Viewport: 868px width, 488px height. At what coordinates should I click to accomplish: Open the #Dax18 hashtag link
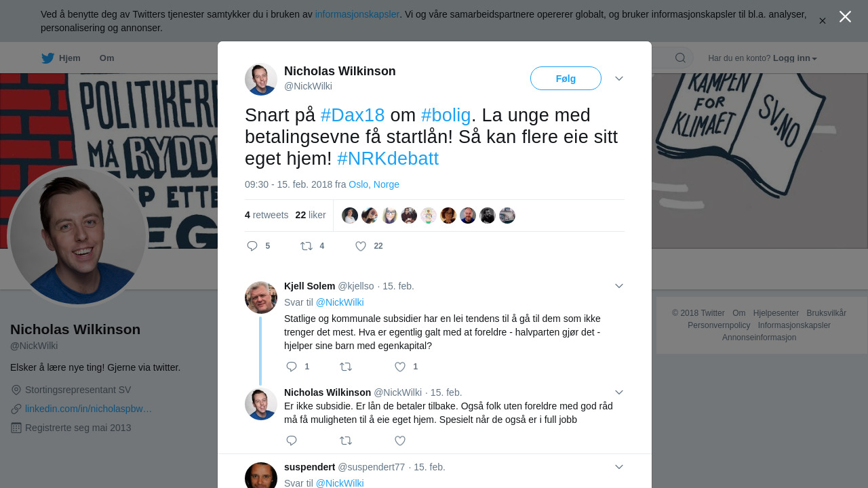point(353,115)
